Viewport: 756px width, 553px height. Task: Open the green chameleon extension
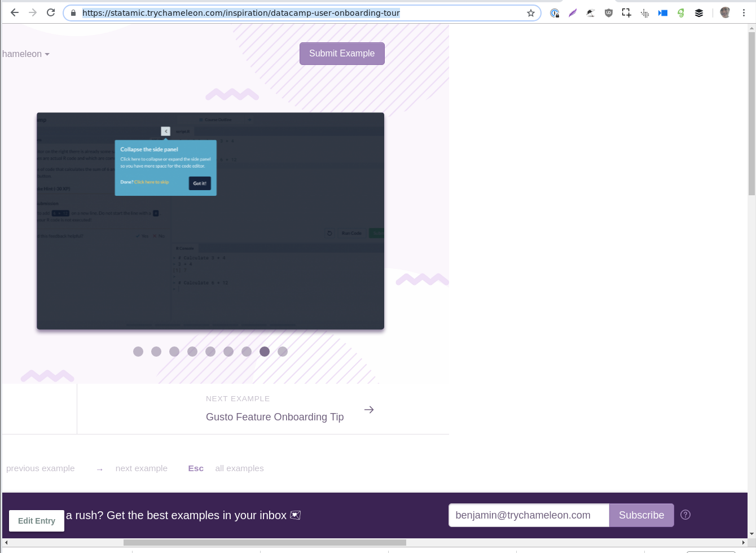pyautogui.click(x=681, y=13)
